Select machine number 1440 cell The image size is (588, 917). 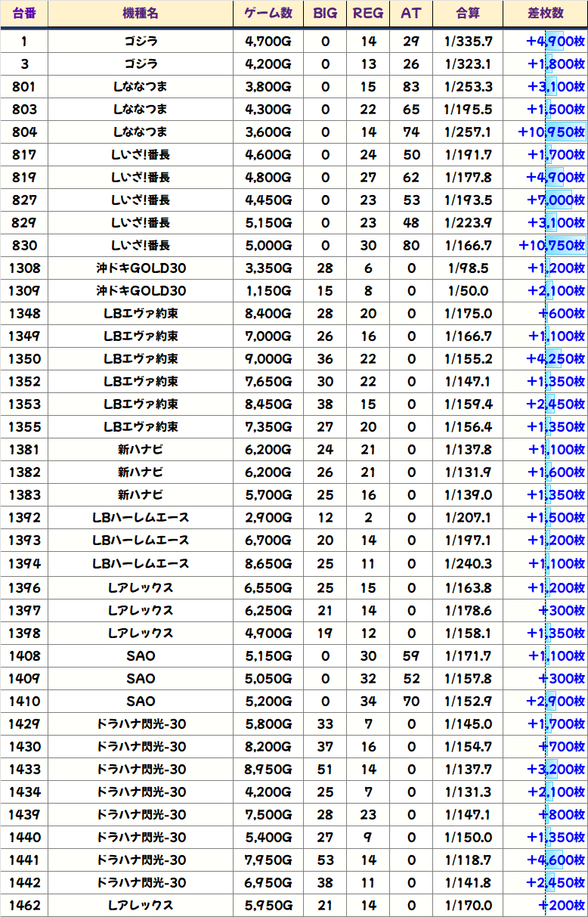pos(24,837)
